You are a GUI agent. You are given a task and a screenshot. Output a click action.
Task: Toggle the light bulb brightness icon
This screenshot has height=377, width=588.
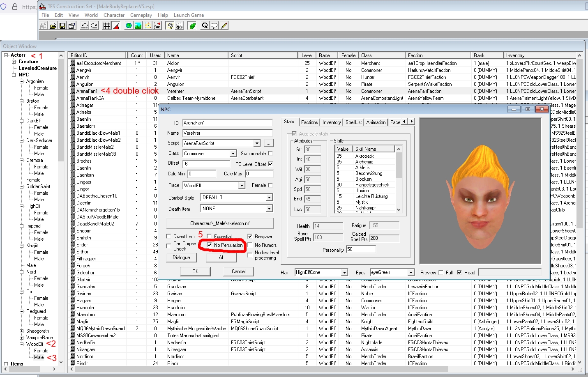(170, 25)
